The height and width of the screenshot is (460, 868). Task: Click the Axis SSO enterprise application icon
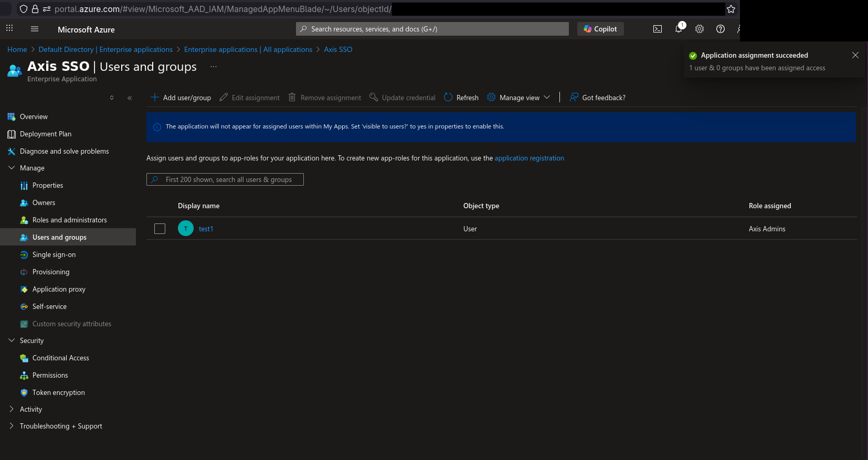(x=15, y=70)
